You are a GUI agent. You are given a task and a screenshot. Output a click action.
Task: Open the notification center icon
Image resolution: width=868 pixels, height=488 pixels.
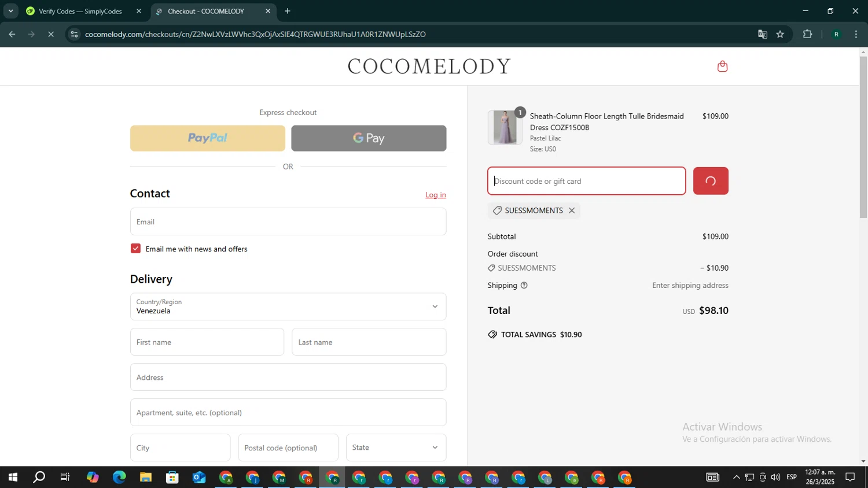click(x=851, y=478)
